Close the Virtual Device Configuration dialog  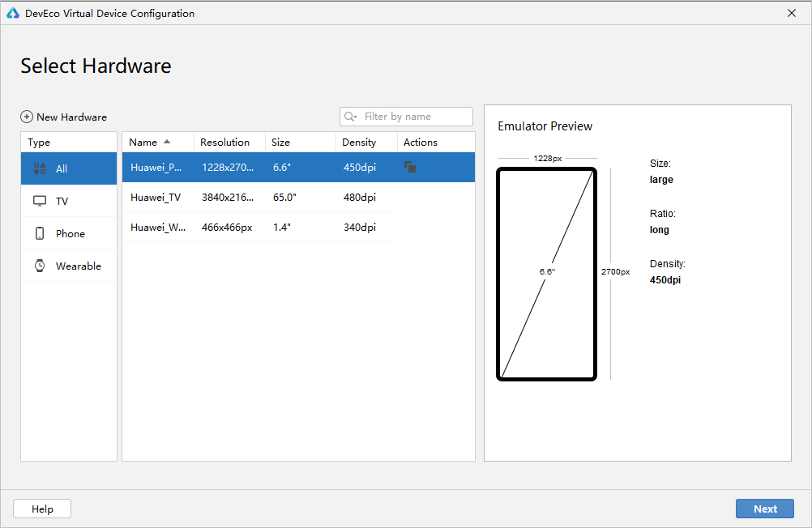pyautogui.click(x=792, y=13)
